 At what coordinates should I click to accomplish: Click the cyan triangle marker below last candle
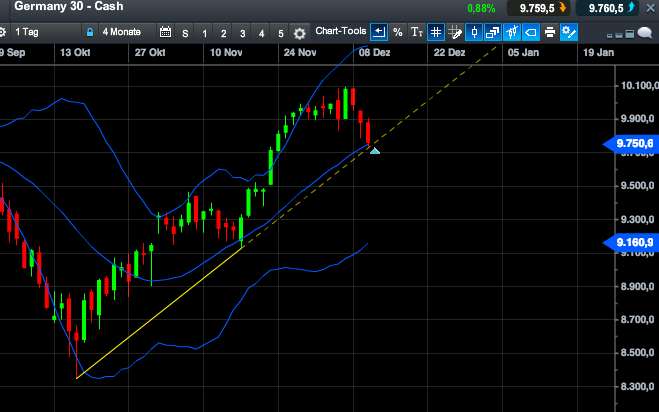tap(374, 151)
